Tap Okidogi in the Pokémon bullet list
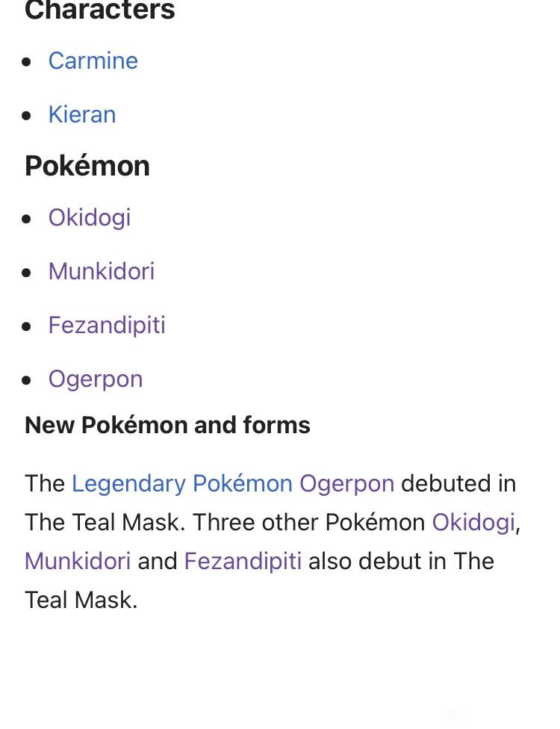Viewport: 560px width, 729px height. 90,218
